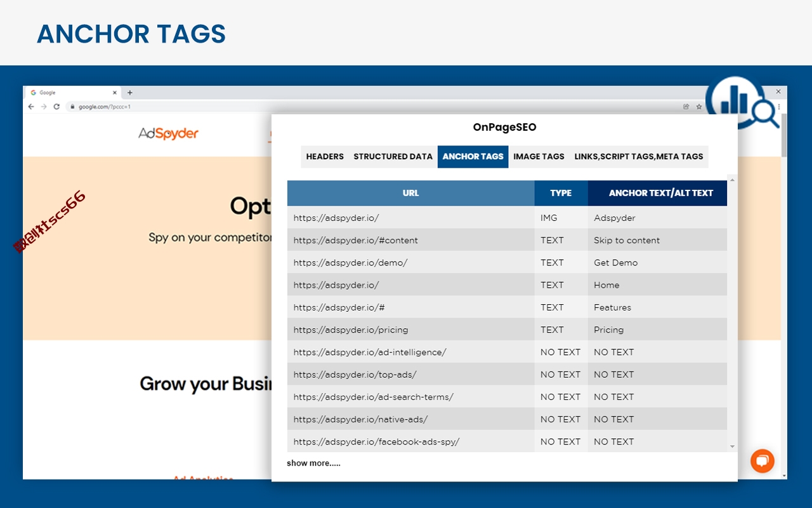This screenshot has width=812, height=508.
Task: Click the browser page scrollbar thumb
Action: pos(784,135)
